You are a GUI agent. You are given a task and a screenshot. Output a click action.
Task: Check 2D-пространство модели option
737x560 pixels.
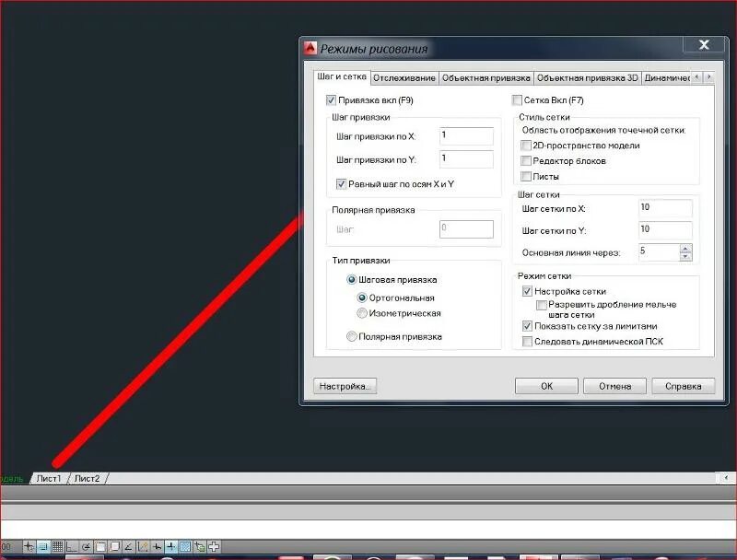pos(526,146)
